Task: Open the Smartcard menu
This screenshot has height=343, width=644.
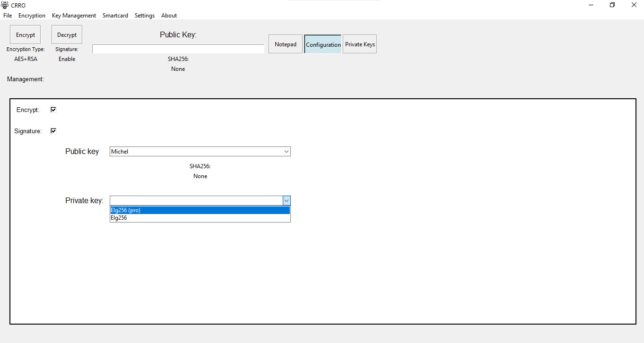Action: point(115,16)
